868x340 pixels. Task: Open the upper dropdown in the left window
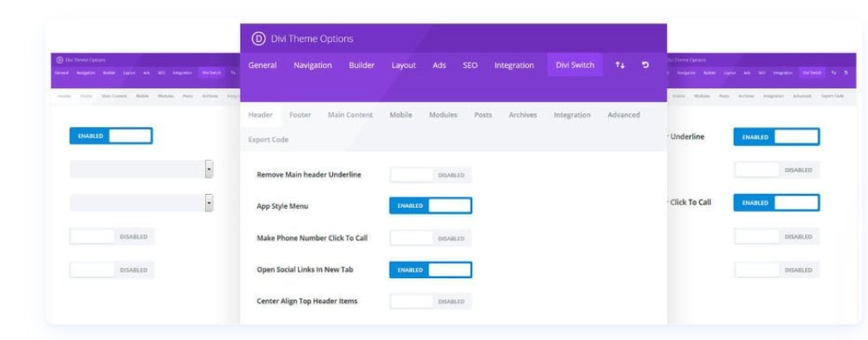(x=141, y=169)
